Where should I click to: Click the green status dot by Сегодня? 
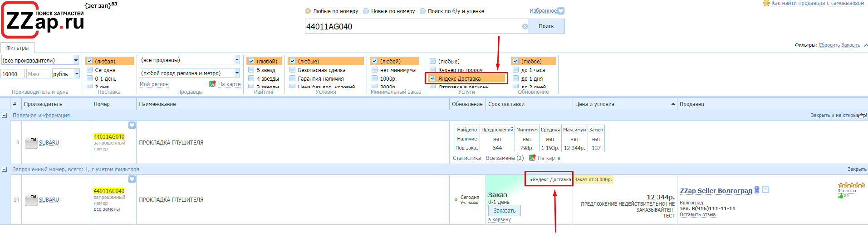pos(456,199)
